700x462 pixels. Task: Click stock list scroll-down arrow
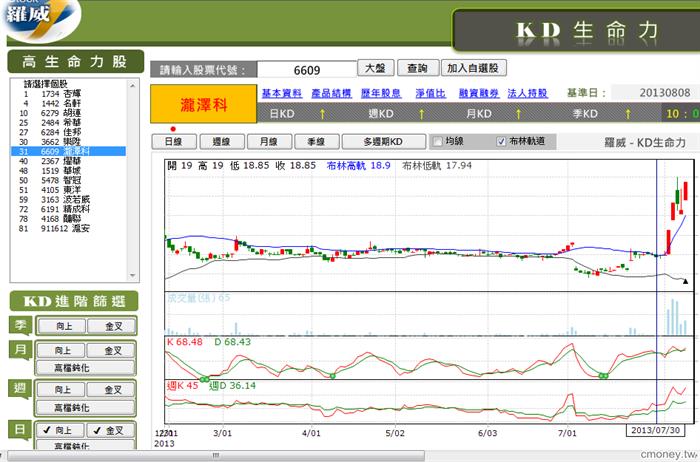(x=133, y=275)
